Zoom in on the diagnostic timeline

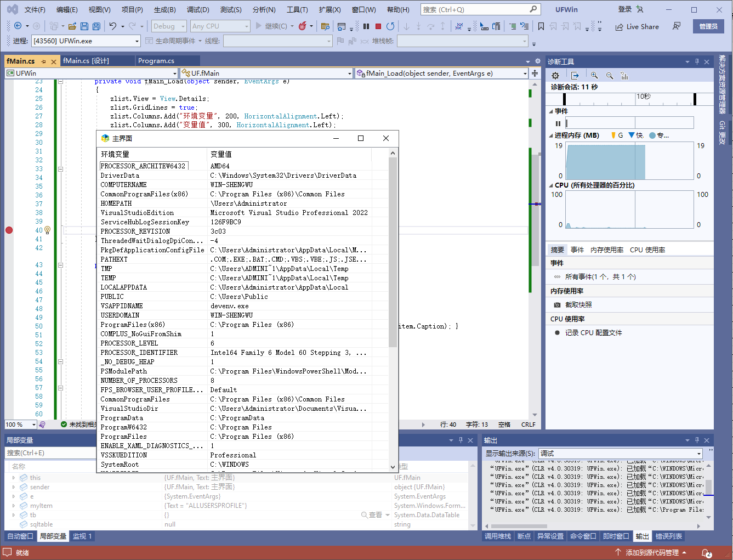pos(594,76)
